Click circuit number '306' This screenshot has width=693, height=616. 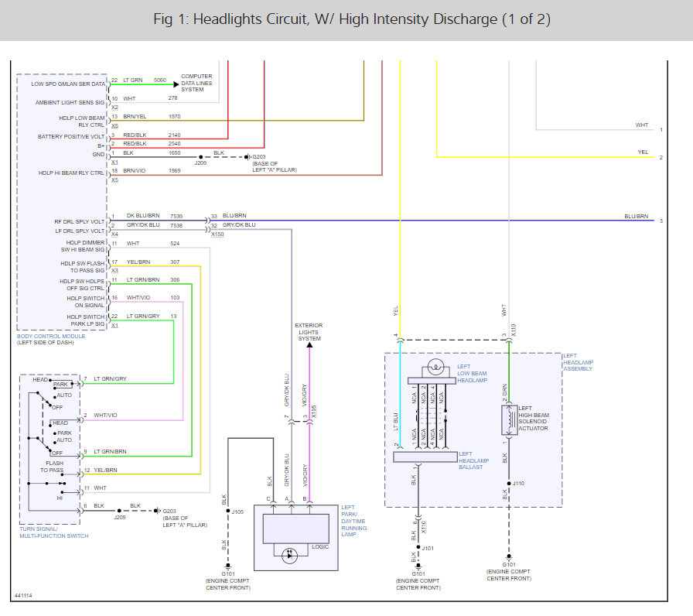(x=175, y=280)
